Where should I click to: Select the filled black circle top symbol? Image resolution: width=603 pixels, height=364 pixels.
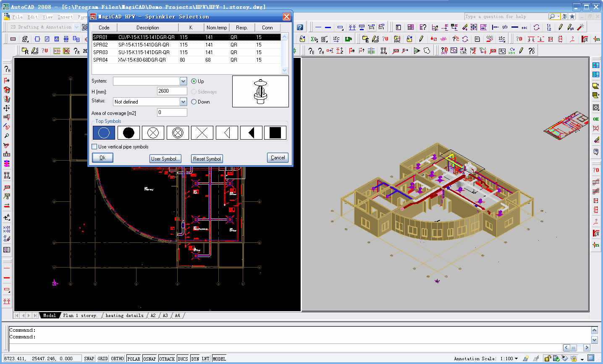click(x=128, y=133)
